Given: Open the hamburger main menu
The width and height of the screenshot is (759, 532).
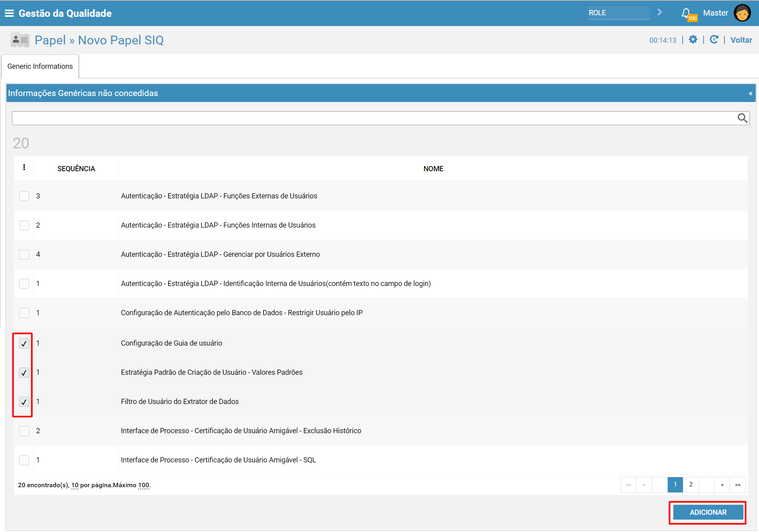Looking at the screenshot, I should pyautogui.click(x=9, y=13).
